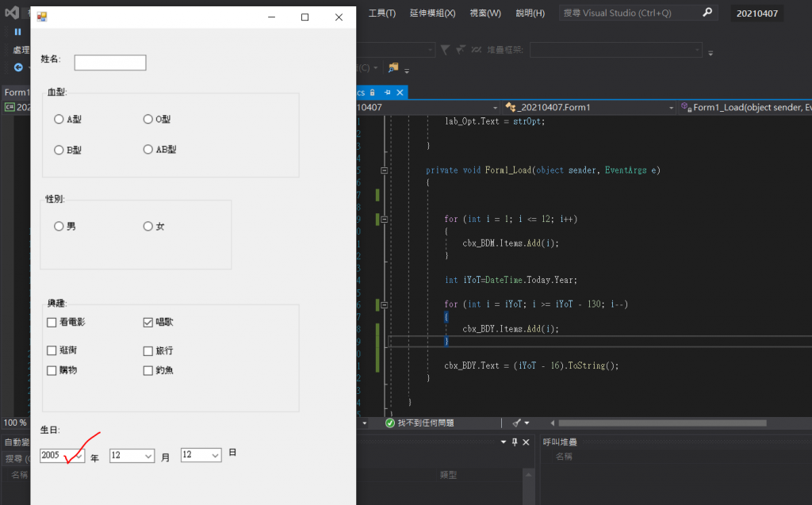Click the blue navigate backward arrow
Image resolution: width=812 pixels, height=505 pixels.
tap(18, 67)
